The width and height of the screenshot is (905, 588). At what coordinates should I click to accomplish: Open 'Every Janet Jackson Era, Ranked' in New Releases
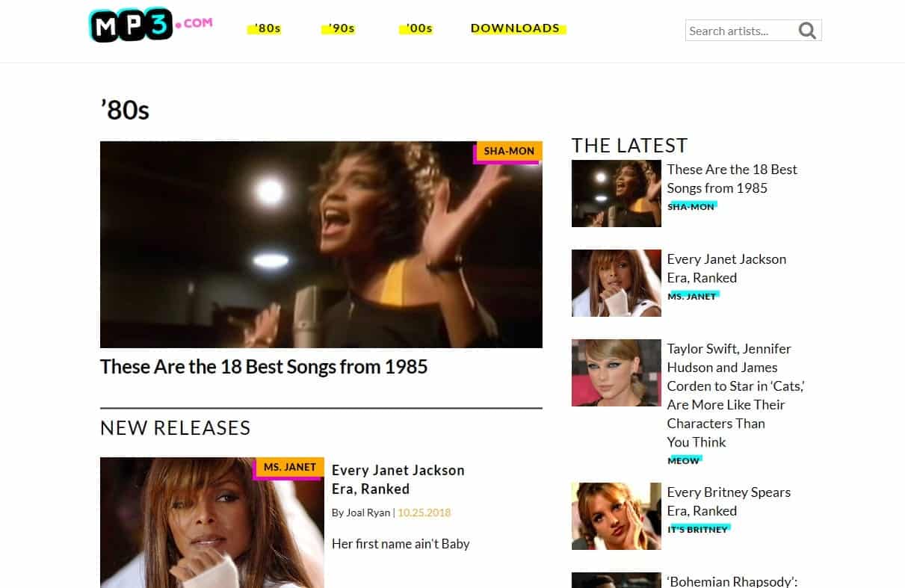tap(398, 480)
